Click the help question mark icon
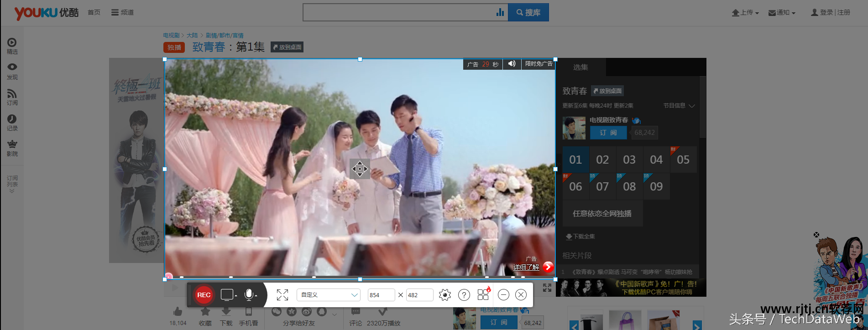The height and width of the screenshot is (330, 868). (x=464, y=295)
